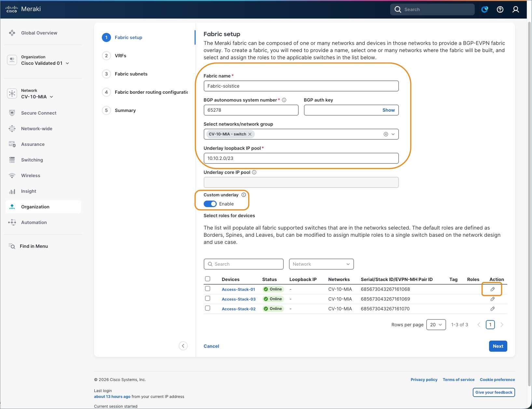Open the Network filter dropdown
This screenshot has height=409, width=532.
[321, 264]
